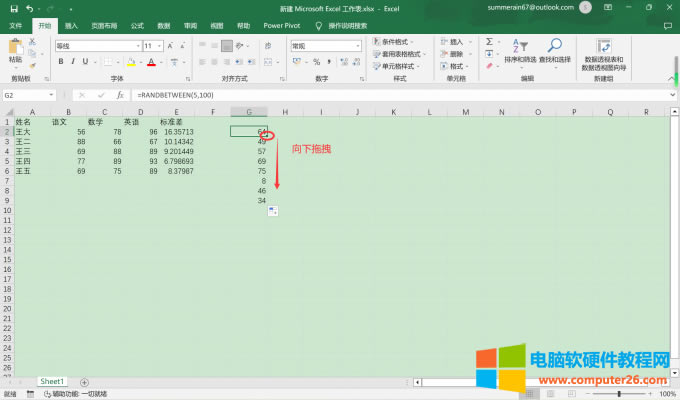Viewport: 680px width, 400px height.
Task: Toggle underline formatting
Action: point(87,61)
